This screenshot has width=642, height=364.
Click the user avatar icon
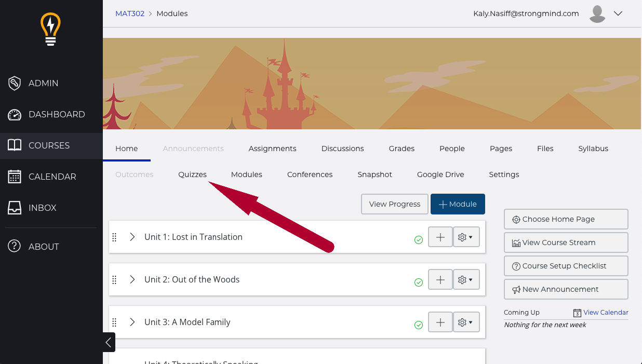click(x=598, y=14)
